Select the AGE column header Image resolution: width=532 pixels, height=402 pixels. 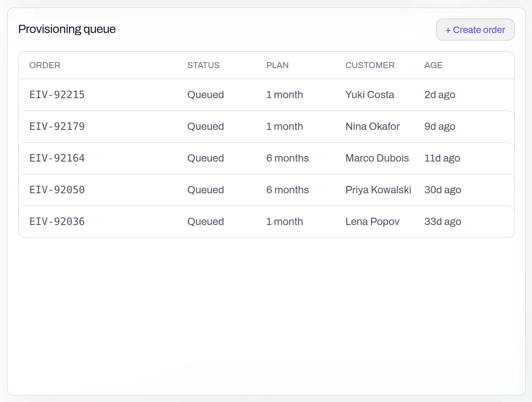tap(433, 66)
